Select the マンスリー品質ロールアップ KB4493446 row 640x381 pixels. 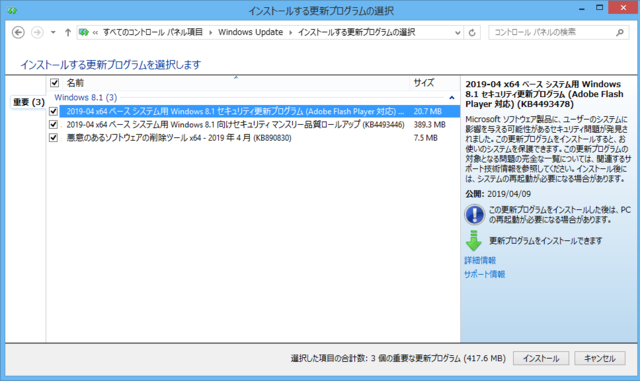tap(260, 125)
